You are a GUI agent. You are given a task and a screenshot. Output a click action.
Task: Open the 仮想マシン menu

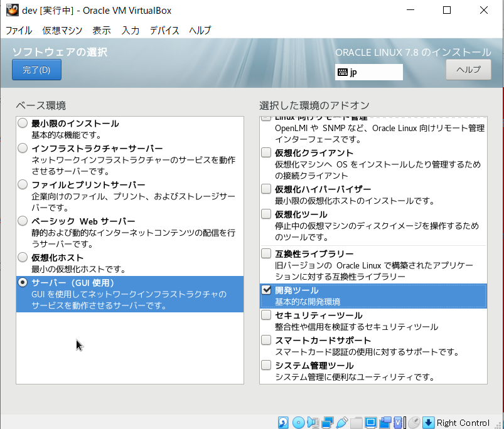pyautogui.click(x=62, y=31)
